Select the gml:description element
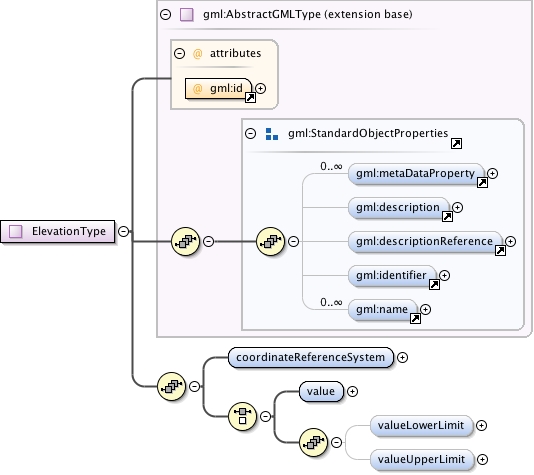This screenshot has width=534, height=475. (x=398, y=207)
